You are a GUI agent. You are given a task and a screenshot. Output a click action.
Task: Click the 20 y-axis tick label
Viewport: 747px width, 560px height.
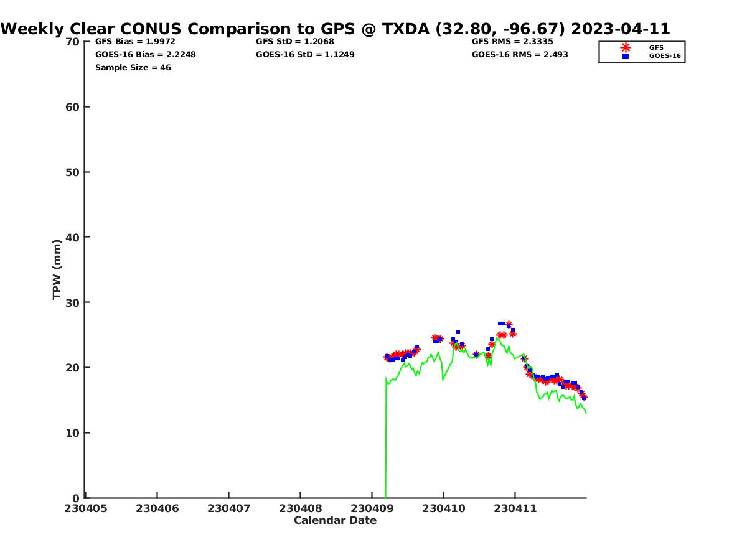point(72,368)
